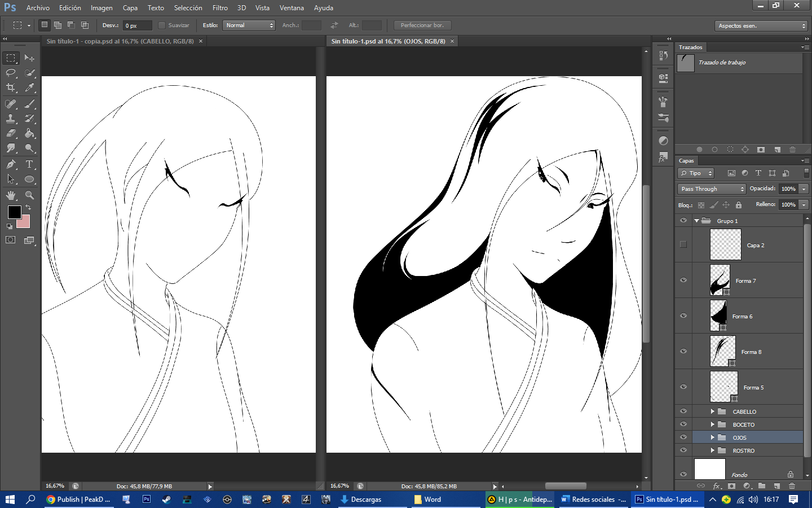Viewport: 812px width, 508px height.
Task: Open the Publish | PeakD Chrome taskbar button
Action: coord(78,500)
